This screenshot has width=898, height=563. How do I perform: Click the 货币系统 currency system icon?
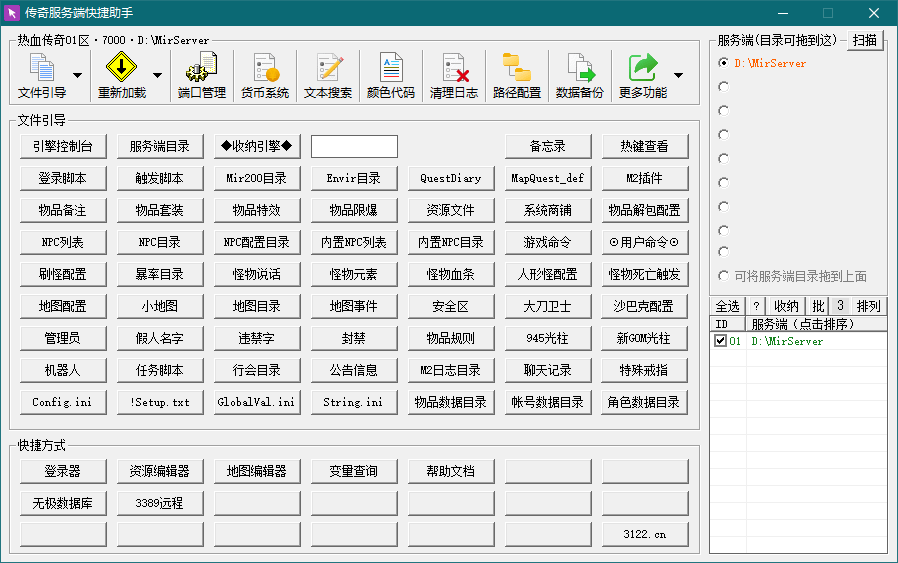264,76
